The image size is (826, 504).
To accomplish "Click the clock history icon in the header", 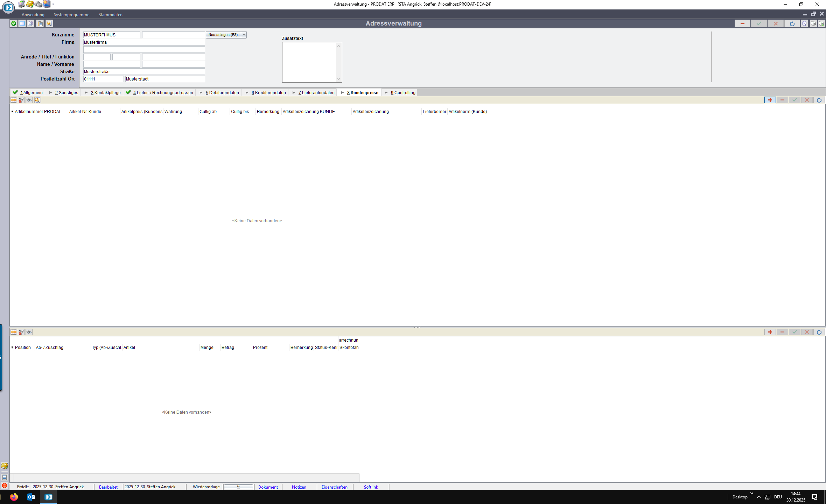I will coord(804,23).
